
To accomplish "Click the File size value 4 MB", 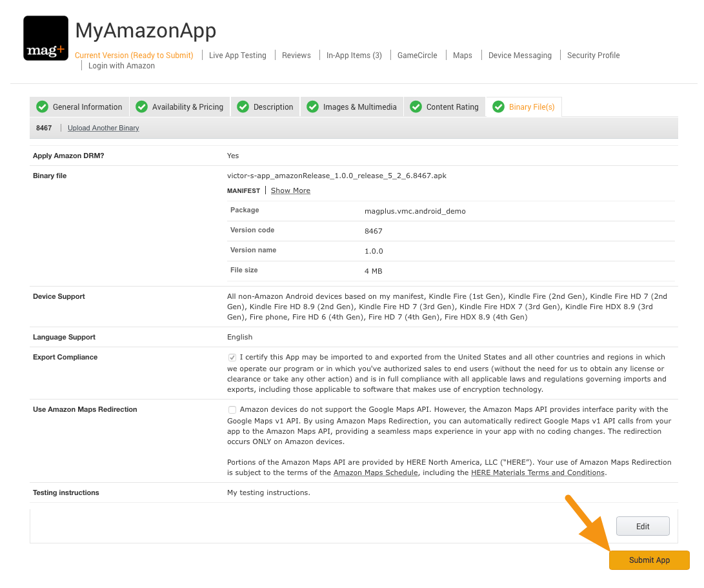I will click(x=373, y=271).
